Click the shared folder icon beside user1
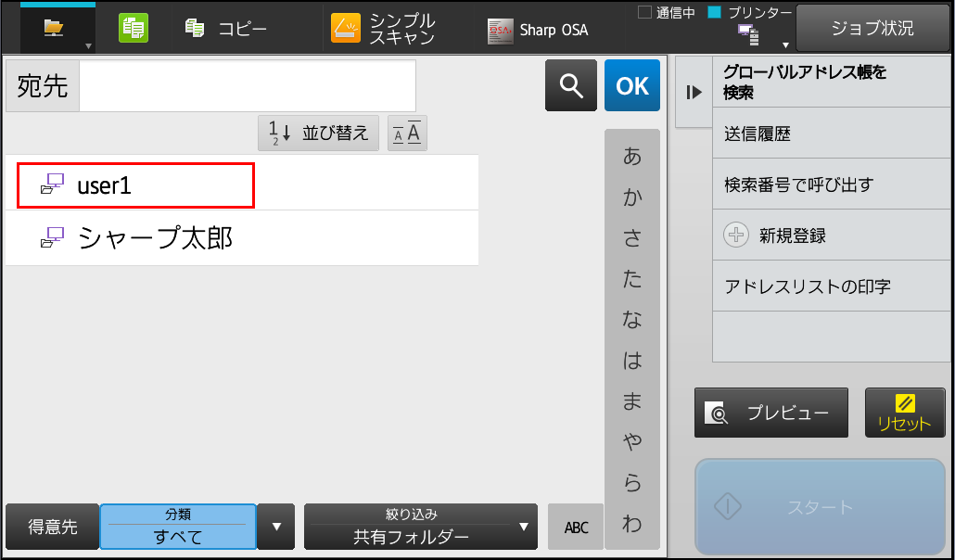The image size is (955, 560). coord(52,184)
